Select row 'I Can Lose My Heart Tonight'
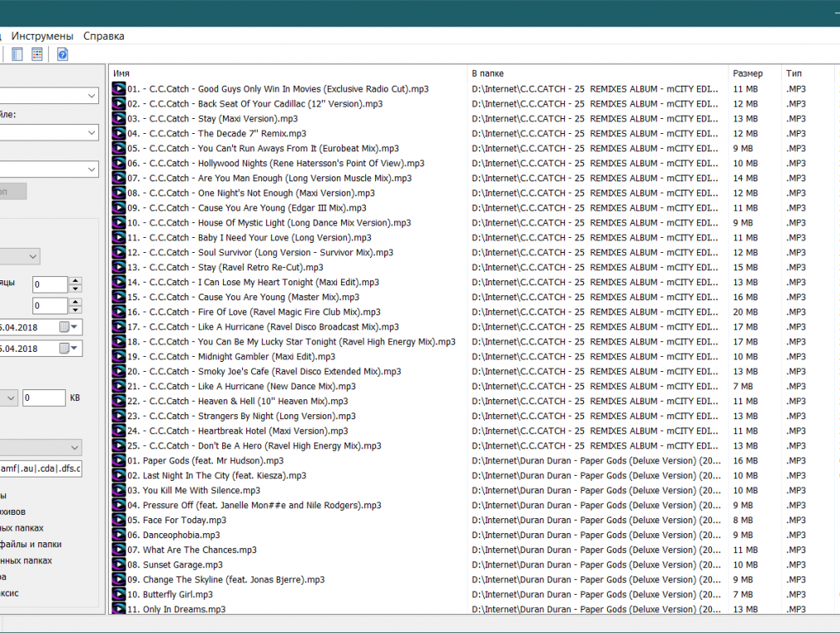The width and height of the screenshot is (840, 633). pyautogui.click(x=472, y=283)
